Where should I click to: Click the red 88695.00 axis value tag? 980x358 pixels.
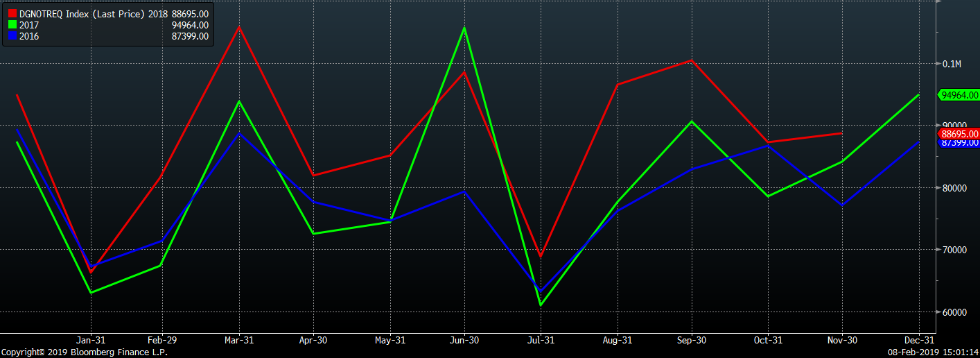click(x=959, y=133)
